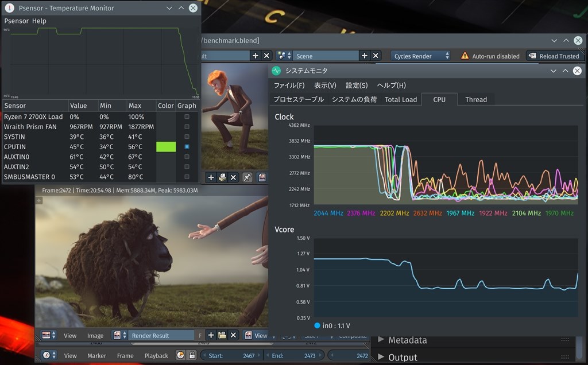Sort Psensor table by Max column header
This screenshot has width=588, height=365.
click(141, 106)
